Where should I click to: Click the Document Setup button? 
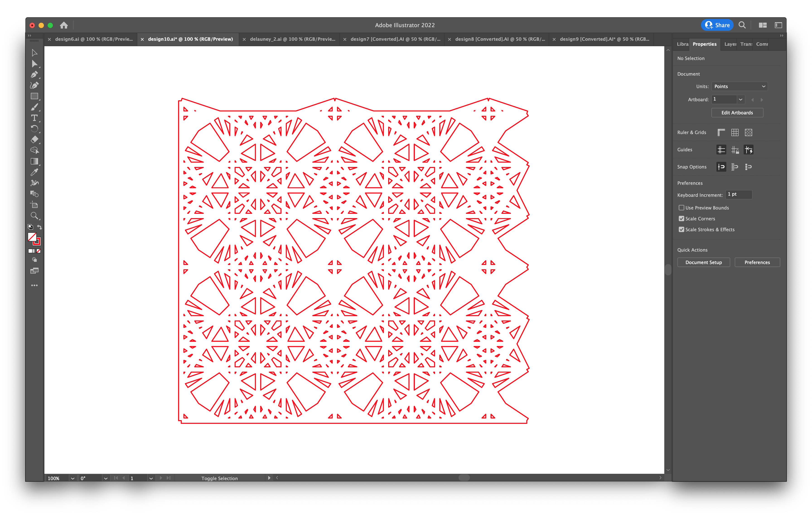(704, 262)
